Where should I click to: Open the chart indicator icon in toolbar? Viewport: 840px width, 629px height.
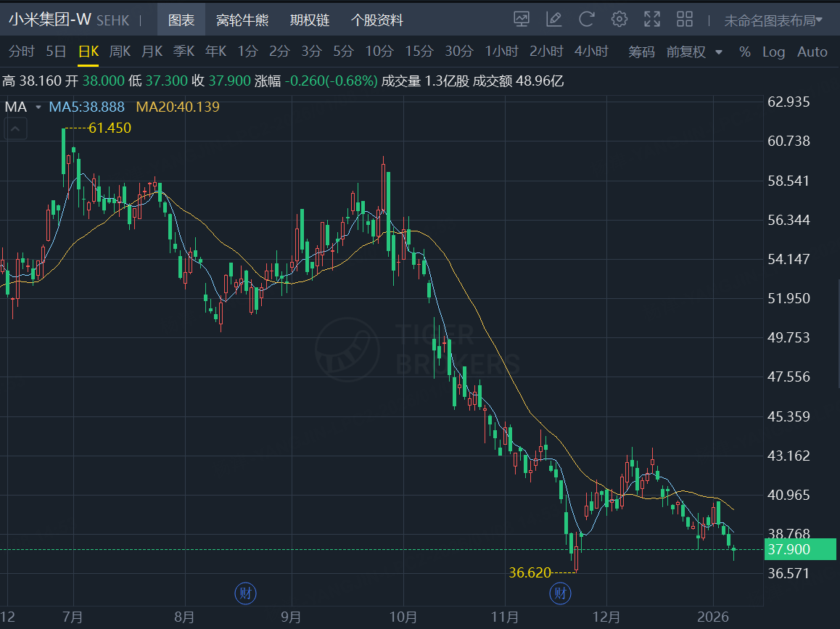tap(522, 20)
